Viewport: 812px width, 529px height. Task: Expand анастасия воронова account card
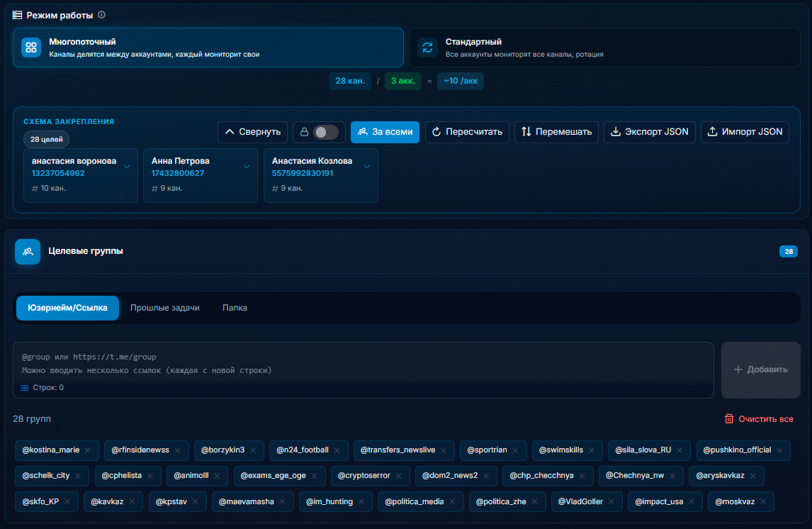coord(127,167)
